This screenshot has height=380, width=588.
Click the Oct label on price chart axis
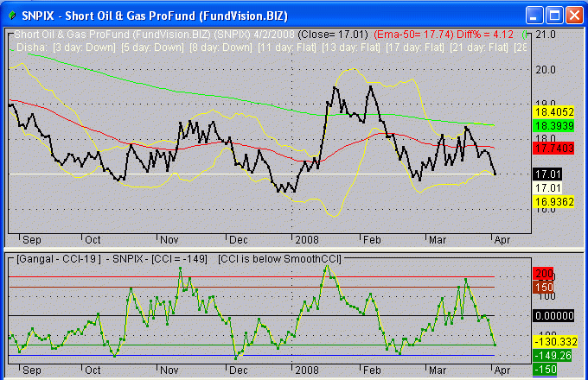(x=93, y=240)
